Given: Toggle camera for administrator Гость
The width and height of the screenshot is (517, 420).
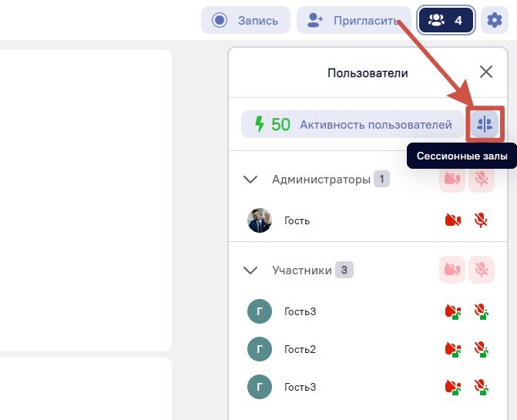Looking at the screenshot, I should point(453,220).
